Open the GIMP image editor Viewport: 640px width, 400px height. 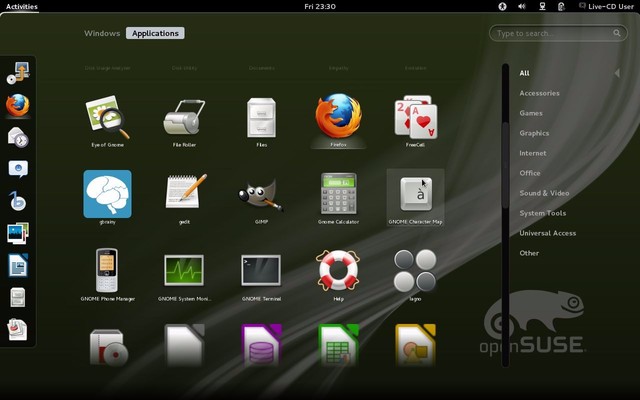tap(261, 197)
